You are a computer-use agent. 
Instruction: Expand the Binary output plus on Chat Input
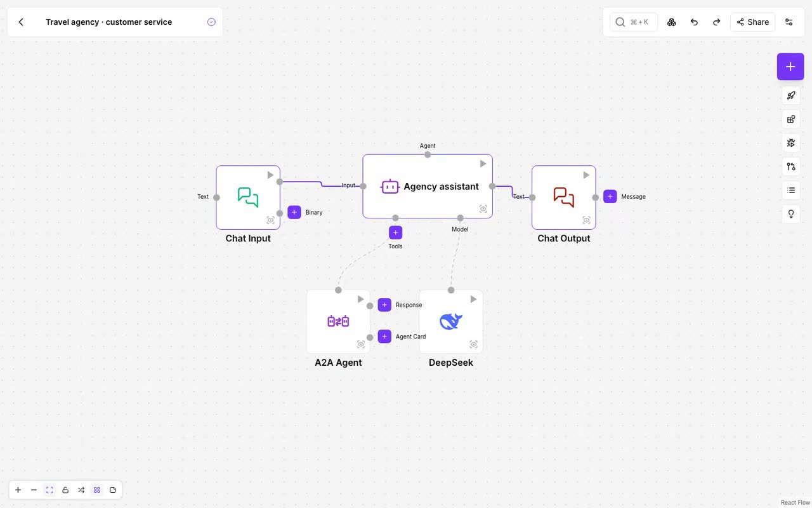click(x=294, y=212)
